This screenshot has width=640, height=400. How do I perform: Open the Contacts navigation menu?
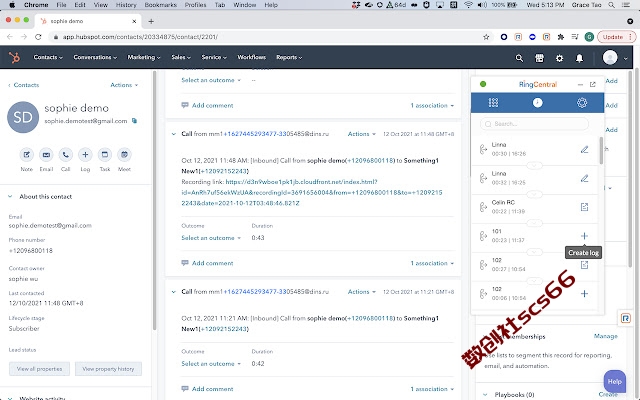pyautogui.click(x=48, y=58)
